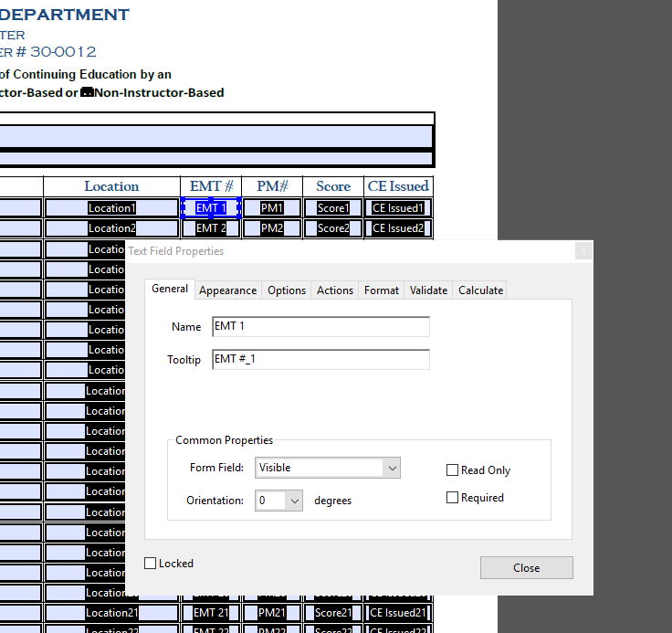Tick the Required checkbox
672x633 pixels.
(x=453, y=498)
